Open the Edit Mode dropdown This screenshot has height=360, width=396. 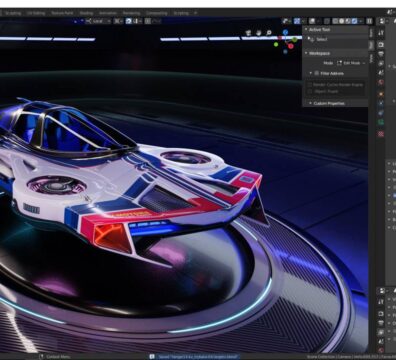pos(351,63)
